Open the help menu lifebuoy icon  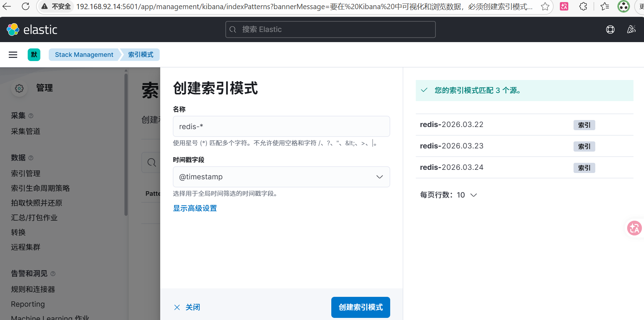(610, 29)
